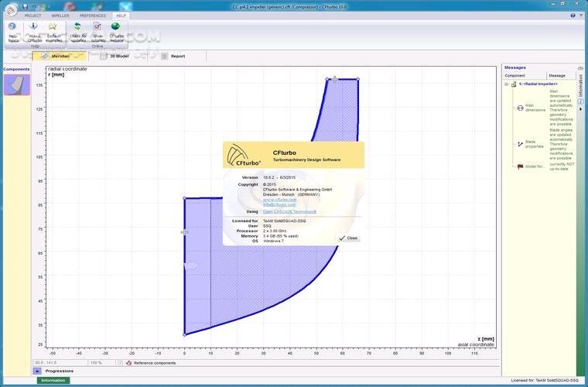Open www.cfturbo.com link in About dialog
The image size is (588, 387).
pyautogui.click(x=279, y=200)
